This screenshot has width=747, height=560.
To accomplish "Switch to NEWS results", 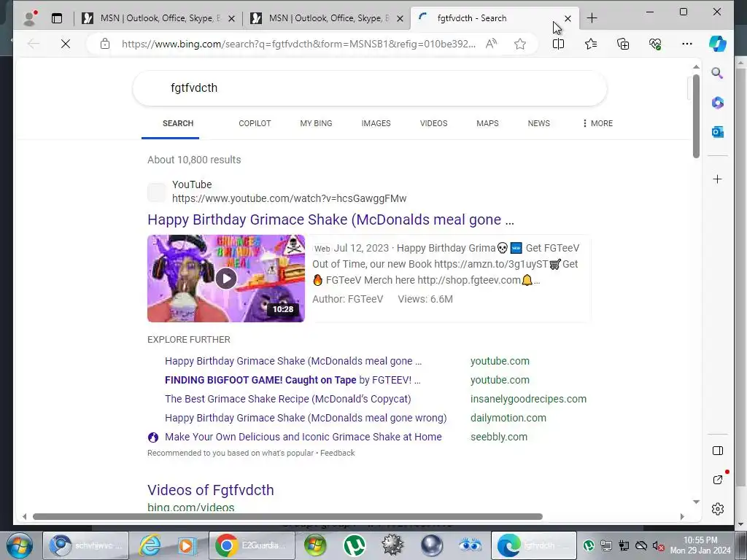I will (538, 123).
